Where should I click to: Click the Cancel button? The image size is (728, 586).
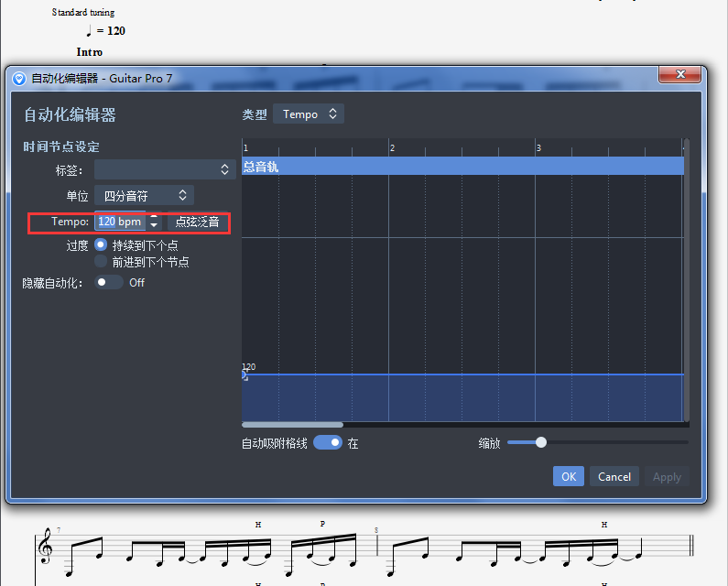point(614,476)
